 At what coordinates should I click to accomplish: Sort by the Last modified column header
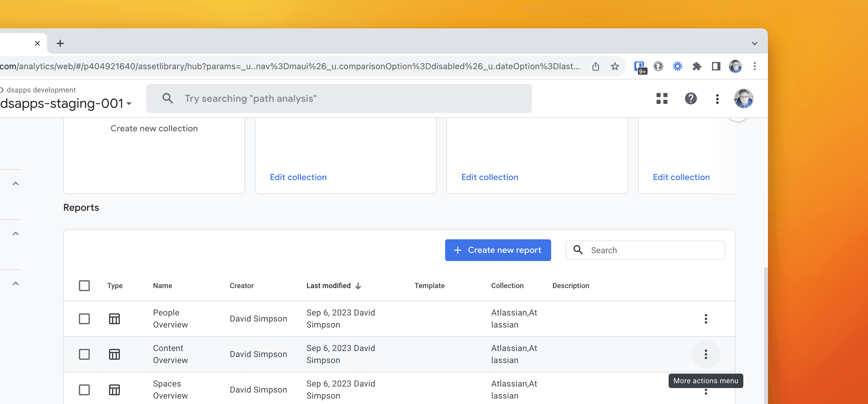[328, 285]
